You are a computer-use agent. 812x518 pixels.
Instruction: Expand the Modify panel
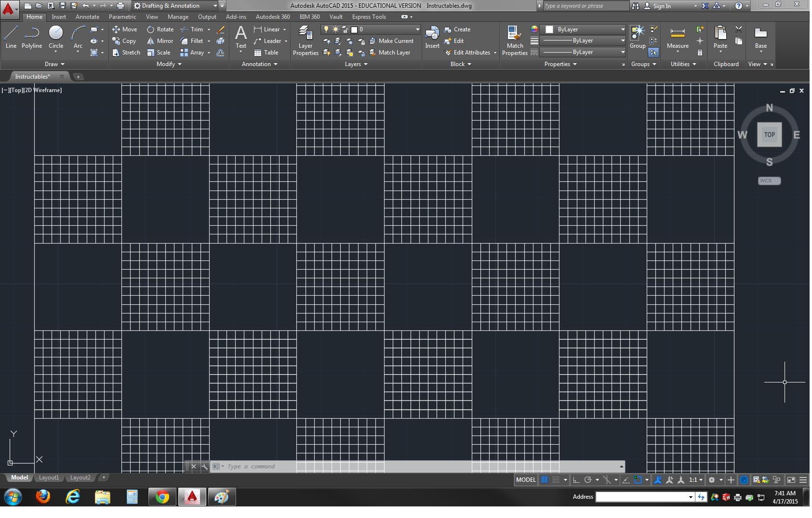coord(169,64)
